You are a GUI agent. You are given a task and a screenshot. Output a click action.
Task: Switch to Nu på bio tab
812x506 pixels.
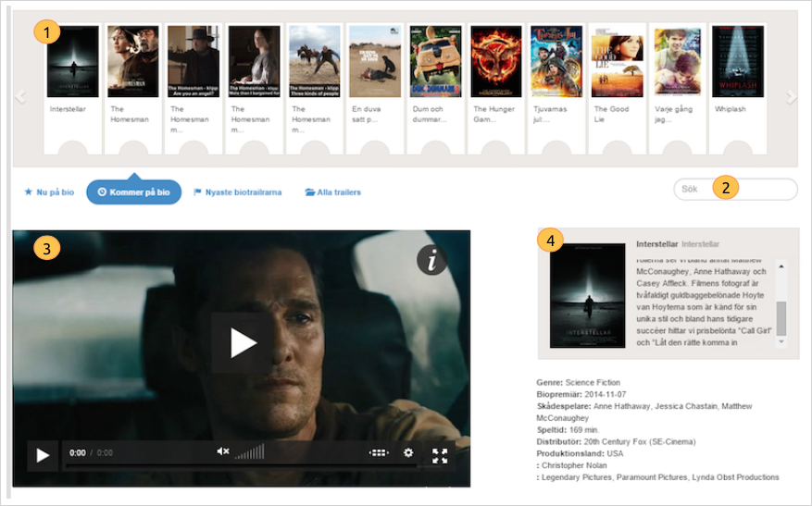(49, 192)
